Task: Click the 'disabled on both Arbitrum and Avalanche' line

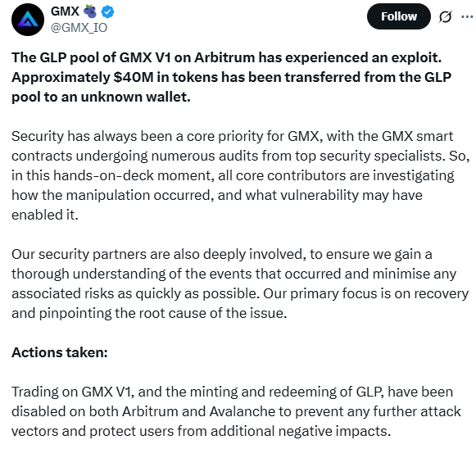Action: (x=236, y=411)
